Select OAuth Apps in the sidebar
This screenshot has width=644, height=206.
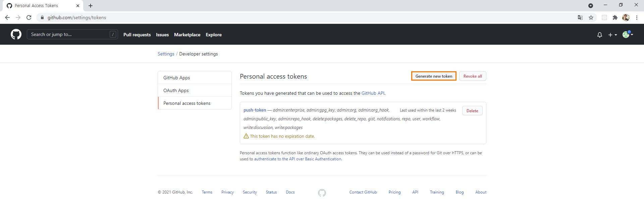click(x=176, y=90)
